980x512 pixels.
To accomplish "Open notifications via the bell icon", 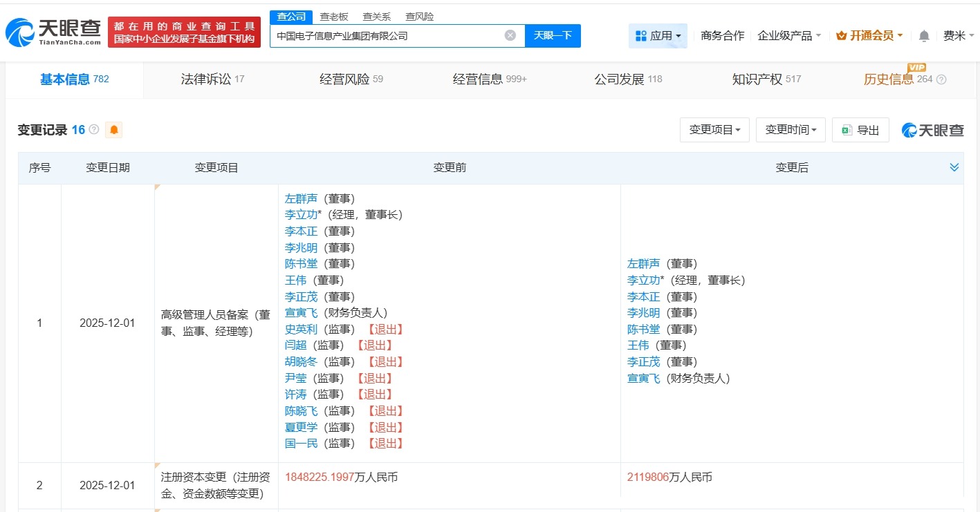I will [923, 35].
